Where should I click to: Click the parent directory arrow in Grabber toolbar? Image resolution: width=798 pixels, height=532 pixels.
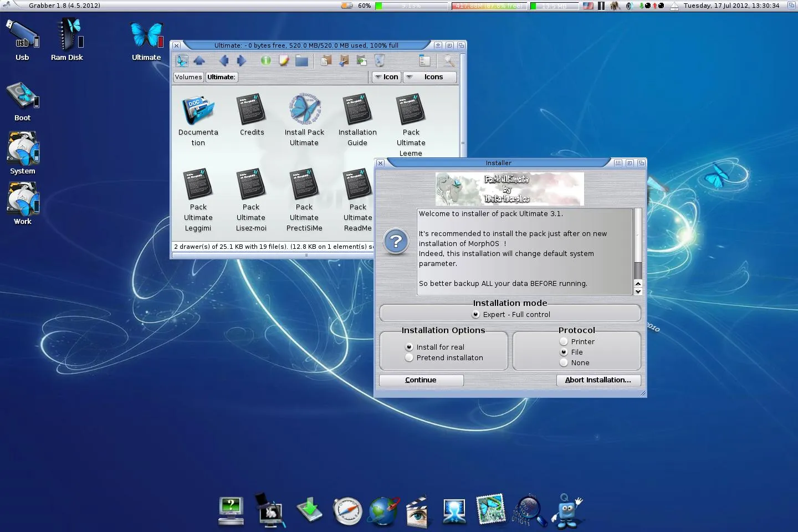pyautogui.click(x=199, y=61)
